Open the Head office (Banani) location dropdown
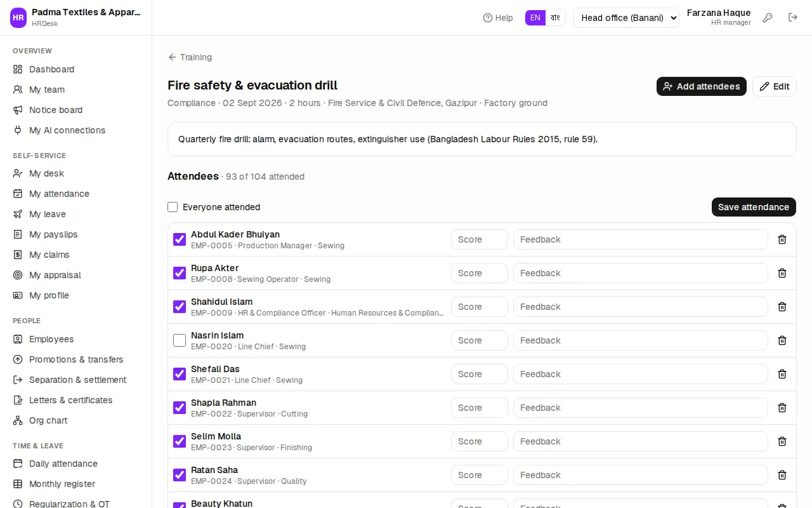 626,18
